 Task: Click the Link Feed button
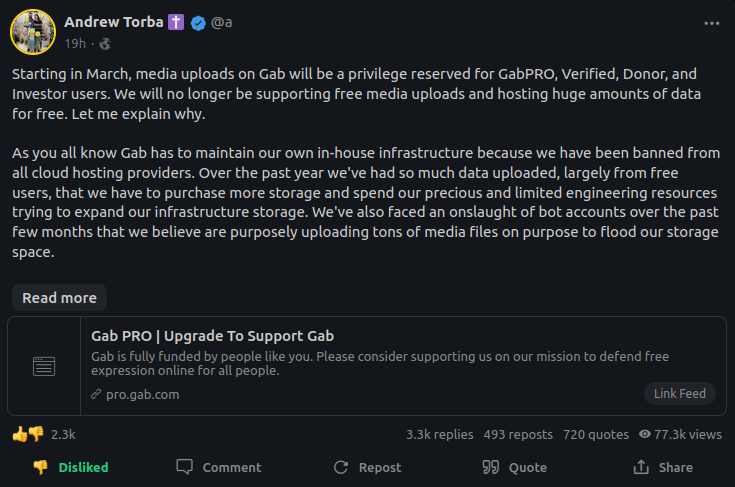(680, 393)
